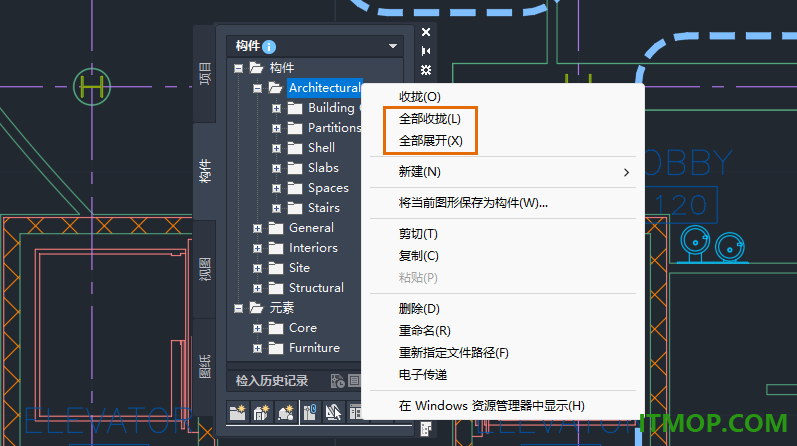This screenshot has width=797, height=446.
Task: Click the palette icon below the toolbar
Action: click(426, 429)
